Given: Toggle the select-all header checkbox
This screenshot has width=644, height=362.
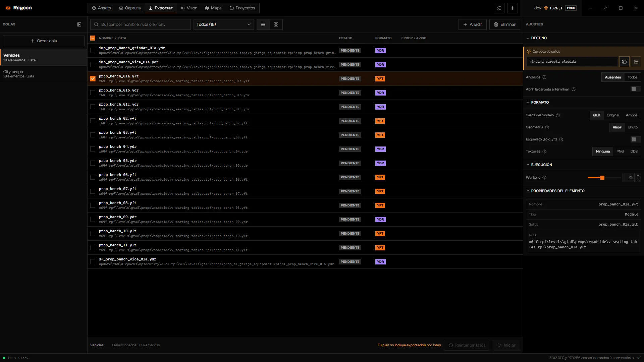Looking at the screenshot, I should [x=93, y=38].
